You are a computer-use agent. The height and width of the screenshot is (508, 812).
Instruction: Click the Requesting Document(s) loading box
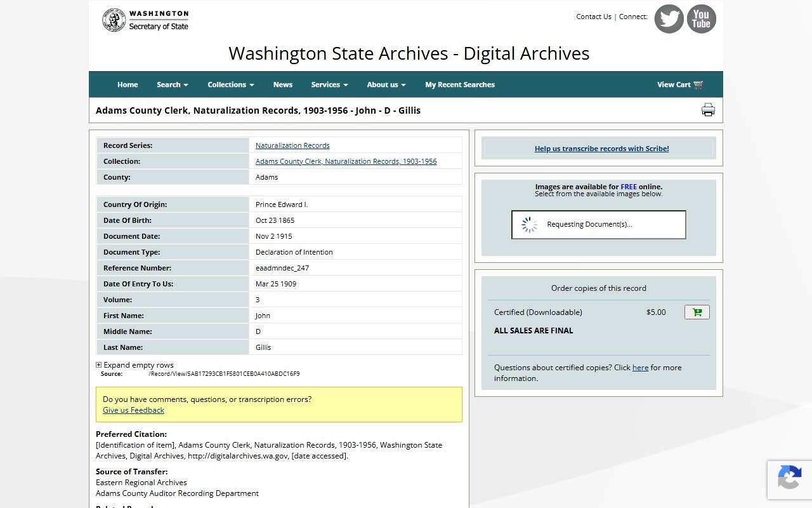point(599,225)
